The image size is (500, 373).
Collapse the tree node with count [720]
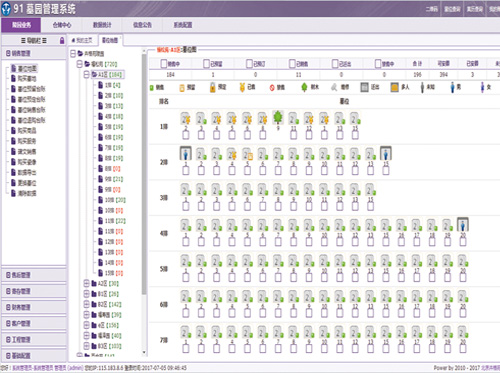tap(80, 64)
